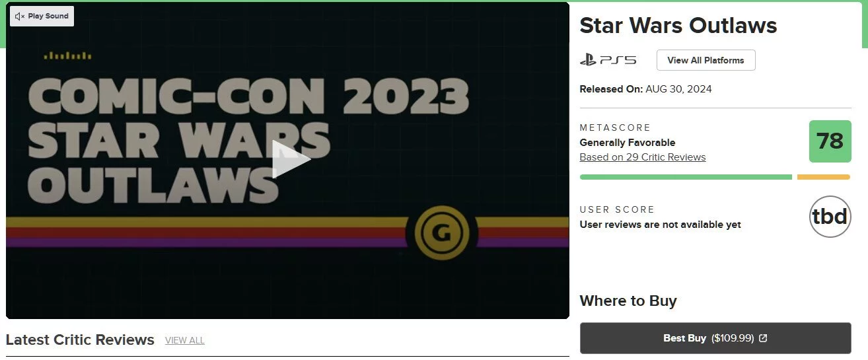Open Based on 29 Critic Reviews link
The width and height of the screenshot is (868, 360).
pos(642,157)
